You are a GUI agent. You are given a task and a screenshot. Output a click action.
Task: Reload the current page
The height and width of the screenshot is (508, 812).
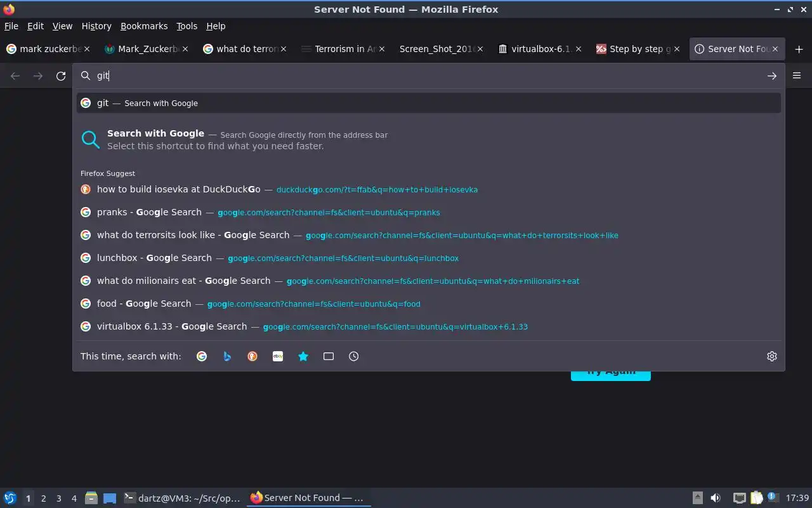pos(61,76)
